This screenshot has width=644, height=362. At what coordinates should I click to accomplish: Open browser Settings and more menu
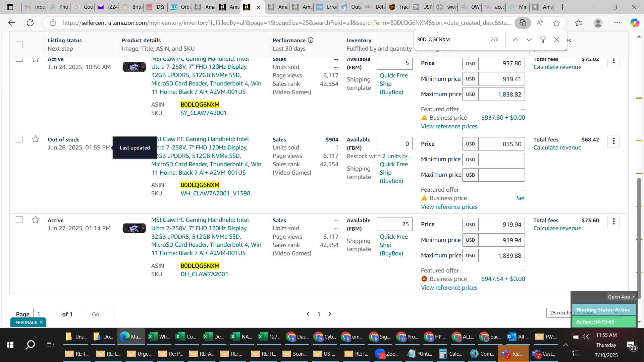pyautogui.click(x=617, y=23)
